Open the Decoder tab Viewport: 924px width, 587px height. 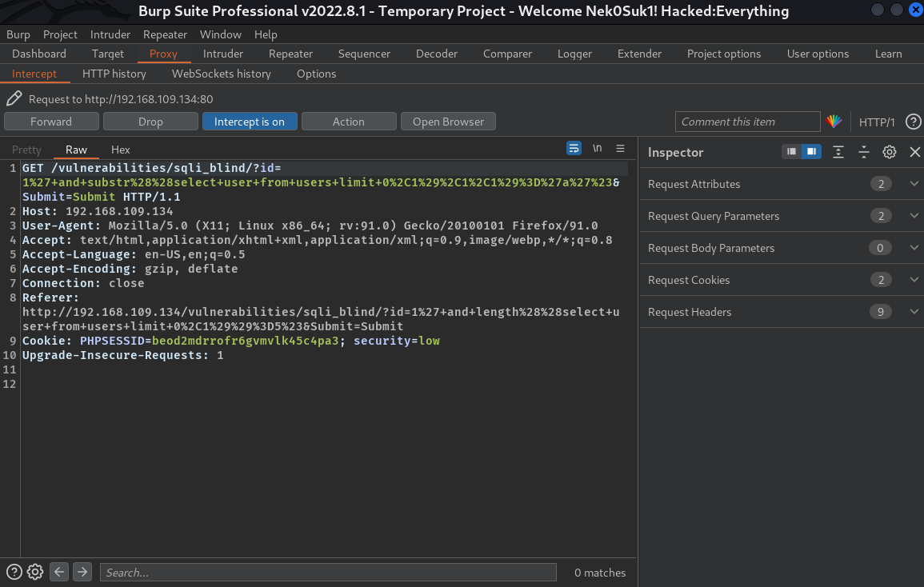[x=437, y=54]
